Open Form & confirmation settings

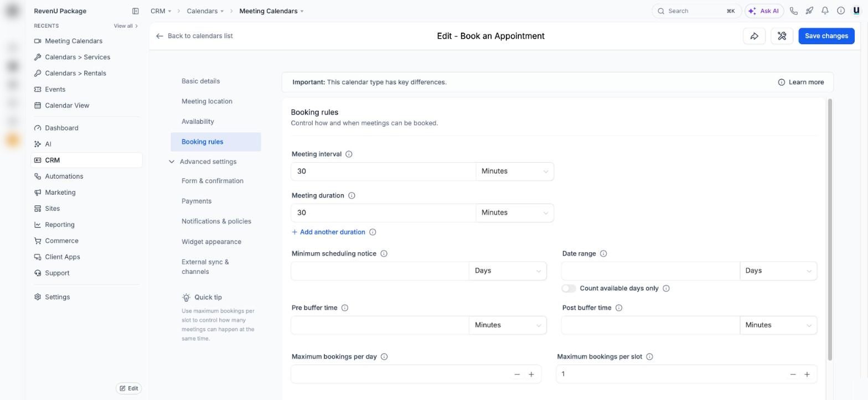tap(212, 181)
